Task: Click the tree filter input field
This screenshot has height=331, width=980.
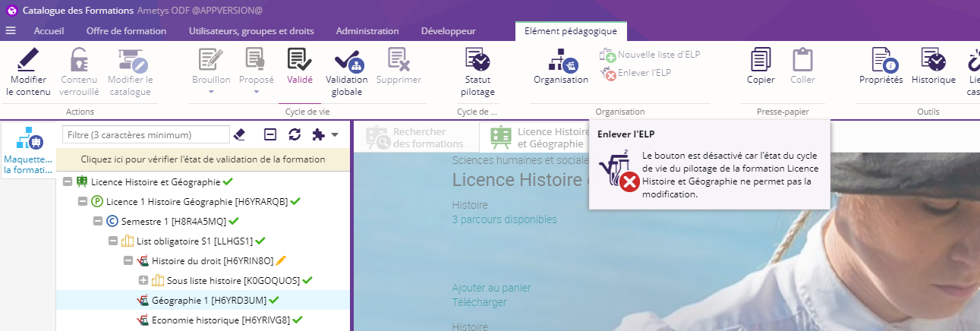Action: tap(146, 134)
